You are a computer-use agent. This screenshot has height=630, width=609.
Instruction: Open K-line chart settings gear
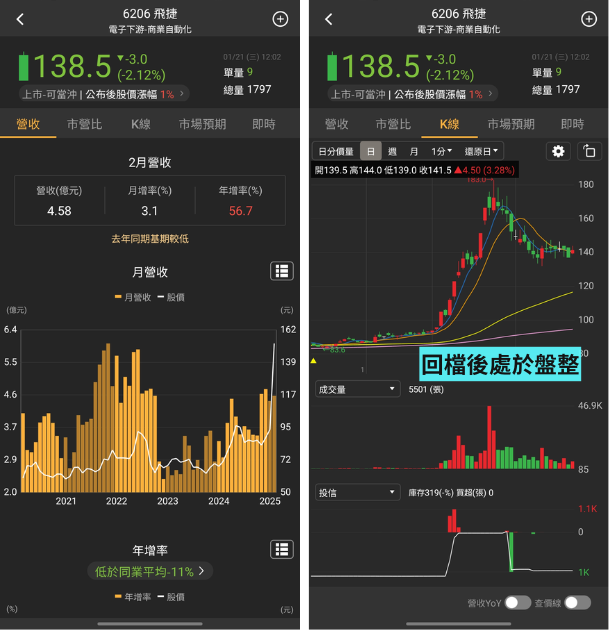[x=558, y=151]
